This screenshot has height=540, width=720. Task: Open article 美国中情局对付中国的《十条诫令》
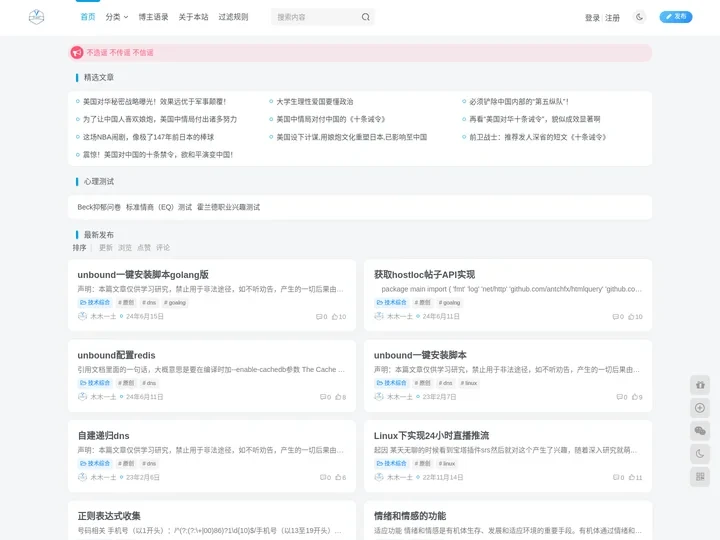coord(331,119)
